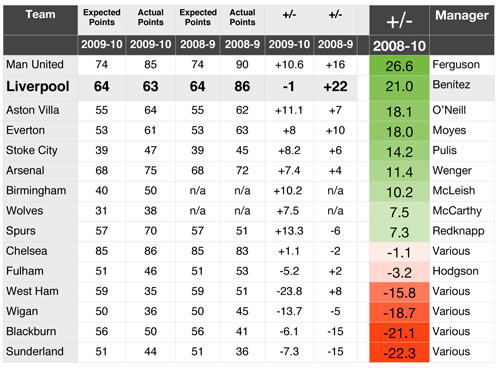The image size is (500, 368).
Task: Click the large +/- 2008-10 header
Action: click(399, 30)
